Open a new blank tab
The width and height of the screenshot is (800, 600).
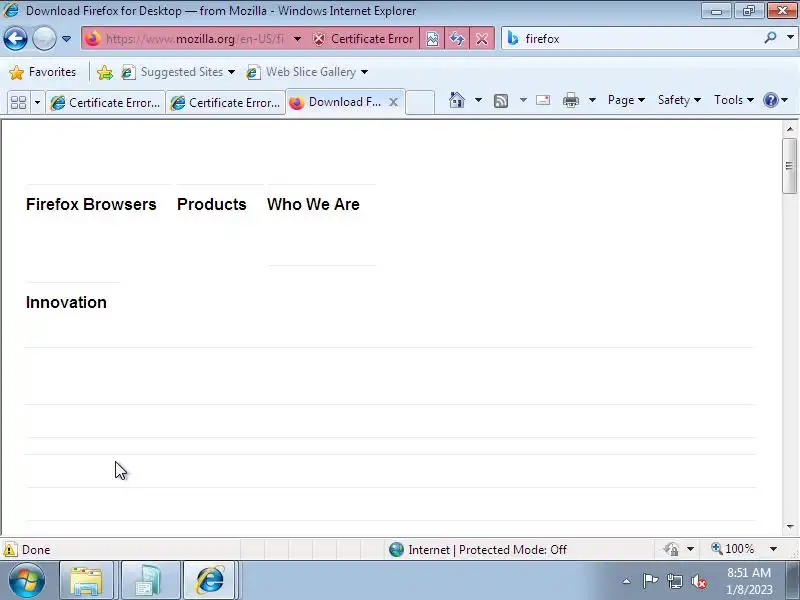[420, 102]
